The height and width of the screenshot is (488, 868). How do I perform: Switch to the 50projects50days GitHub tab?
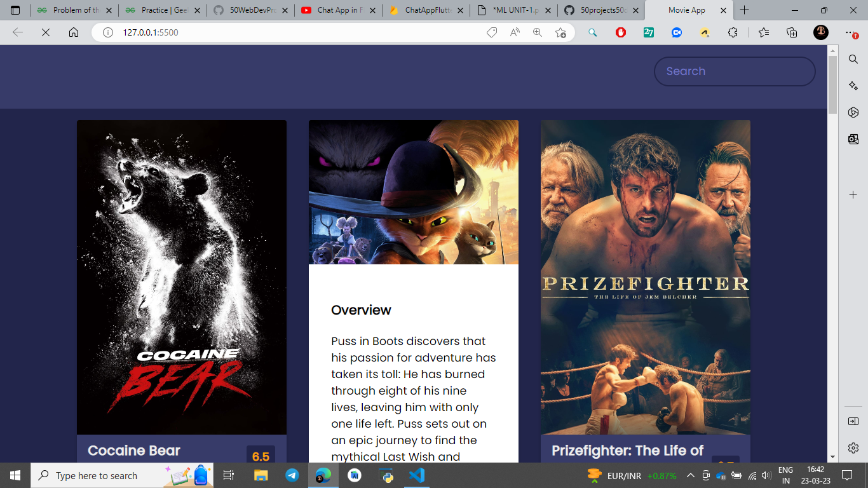[x=602, y=10]
